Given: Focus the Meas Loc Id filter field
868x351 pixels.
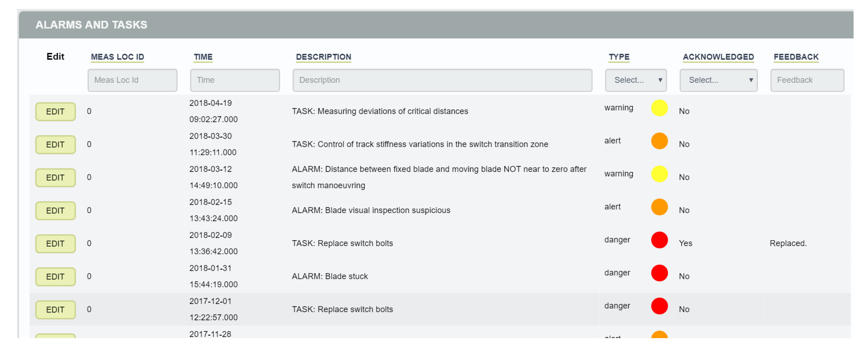Looking at the screenshot, I should 132,80.
